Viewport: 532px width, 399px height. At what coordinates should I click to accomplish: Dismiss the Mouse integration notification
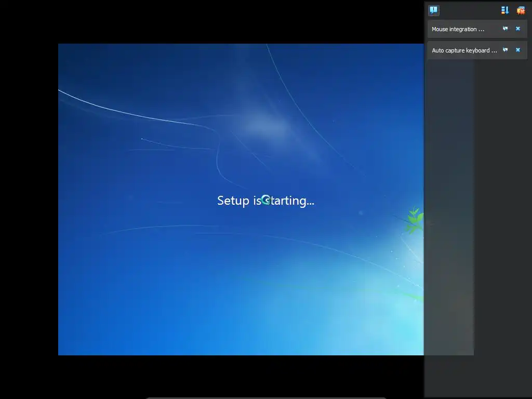[x=518, y=29]
